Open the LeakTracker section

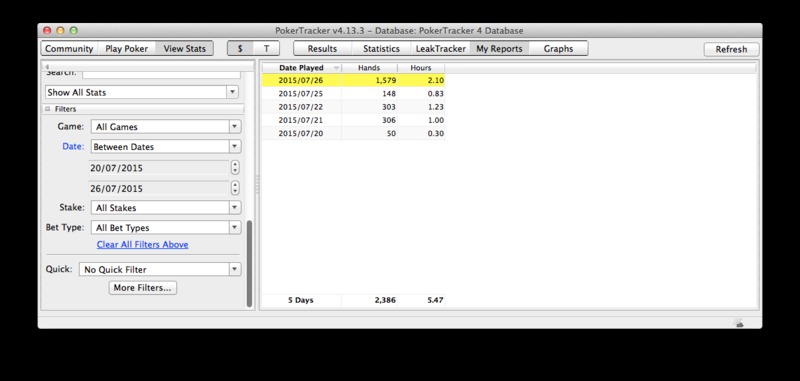point(440,48)
